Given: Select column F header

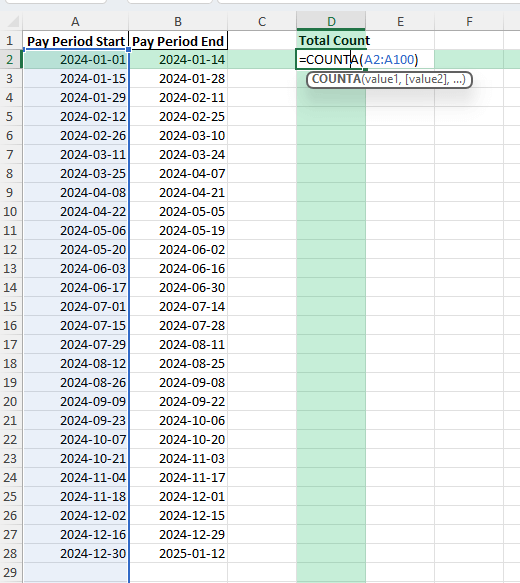Looking at the screenshot, I should 469,22.
